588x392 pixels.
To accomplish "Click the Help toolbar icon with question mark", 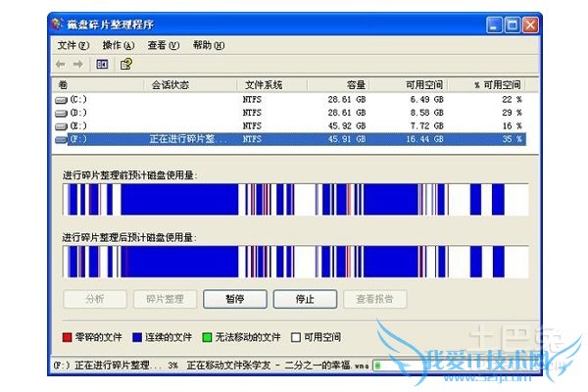I will coord(125,65).
